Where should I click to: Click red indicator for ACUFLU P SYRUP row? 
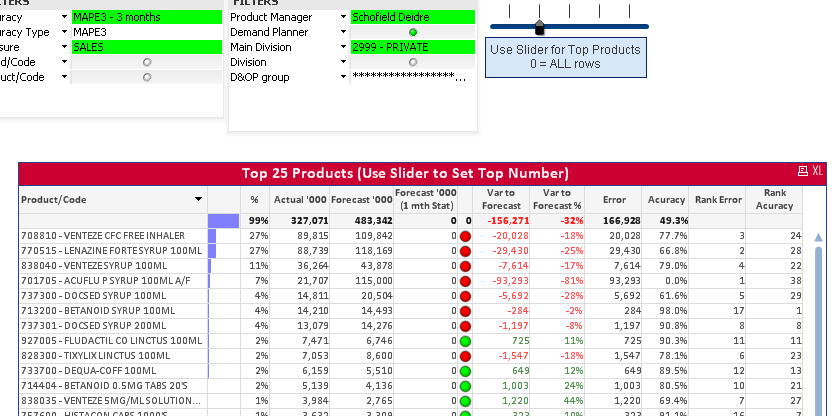465,281
